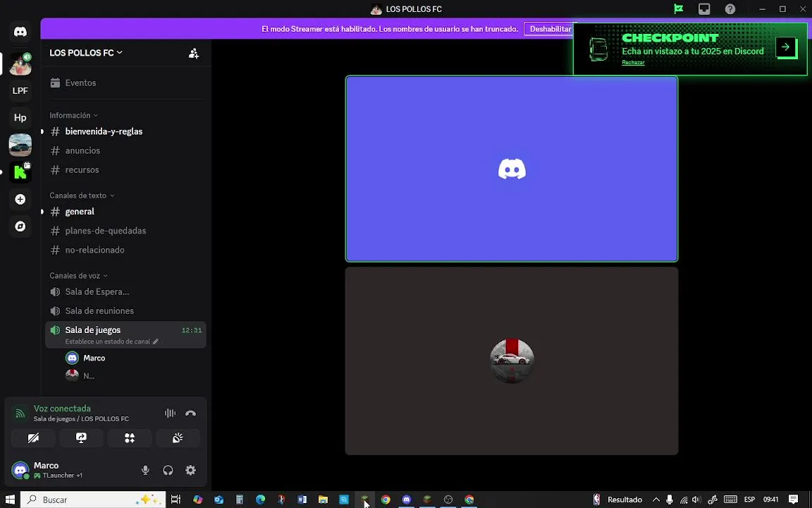812x508 pixels.
Task: Open the Resultado NBA taskbar widget
Action: point(617,500)
